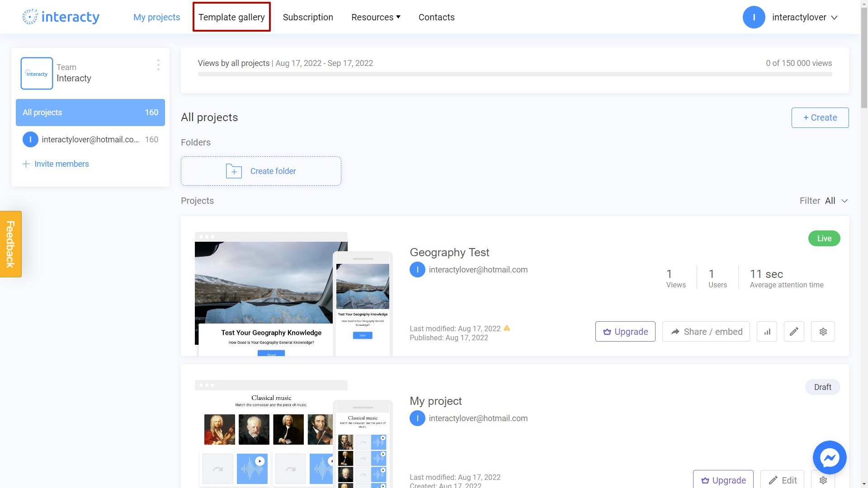Open settings gear for My project

click(823, 479)
